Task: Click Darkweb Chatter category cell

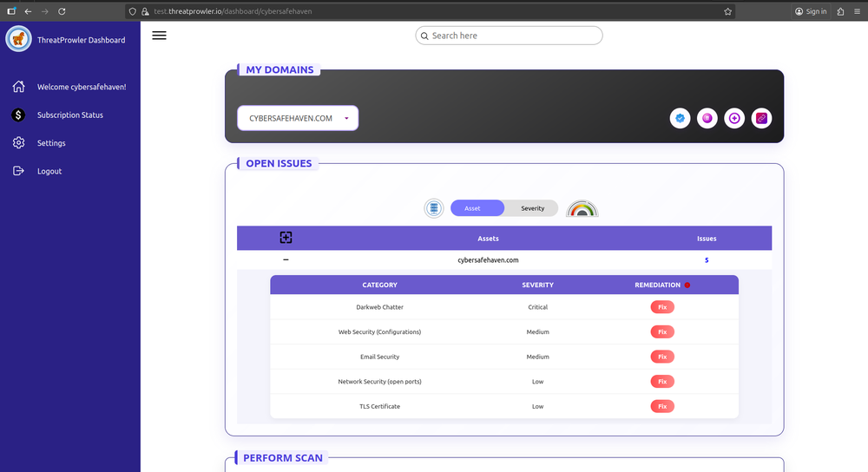Action: pos(379,307)
